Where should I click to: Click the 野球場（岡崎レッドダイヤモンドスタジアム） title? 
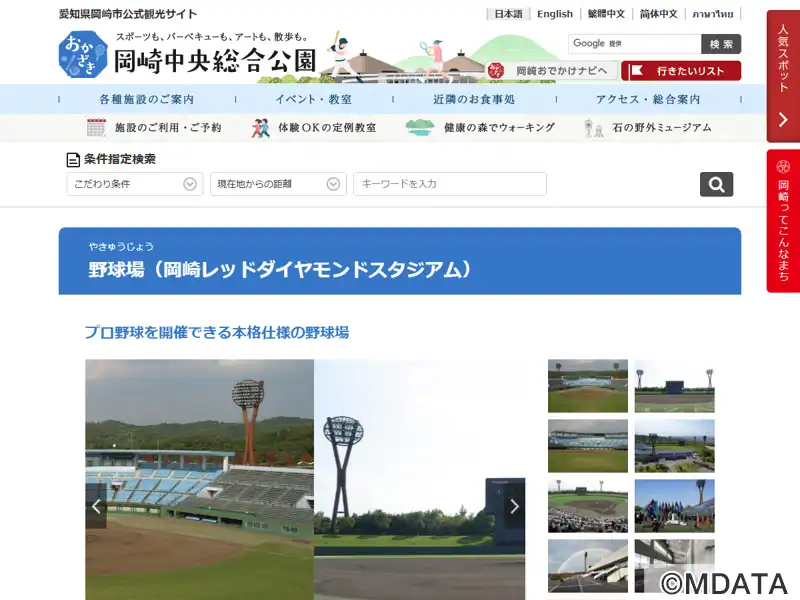280,269
